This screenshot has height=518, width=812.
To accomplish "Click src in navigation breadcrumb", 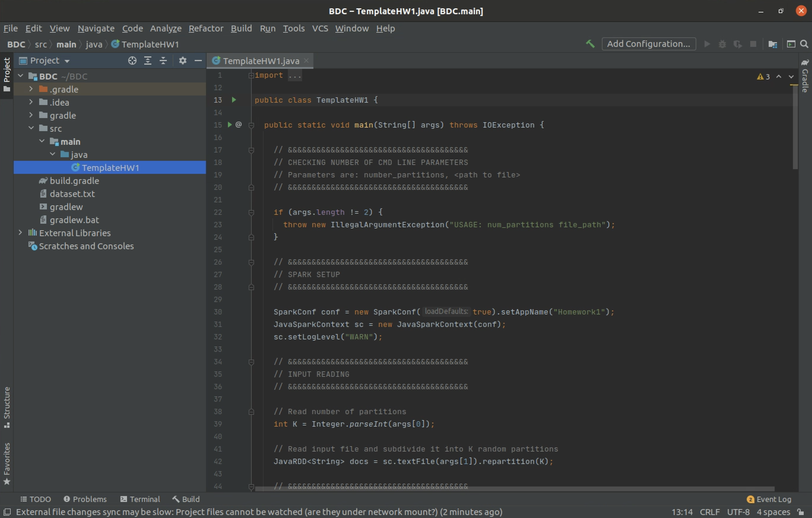I will point(41,45).
